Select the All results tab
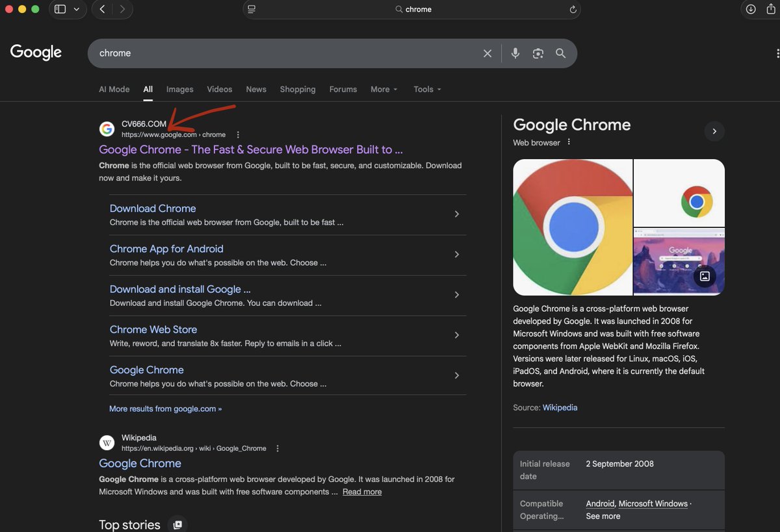Viewport: 780px width, 532px height. point(148,89)
